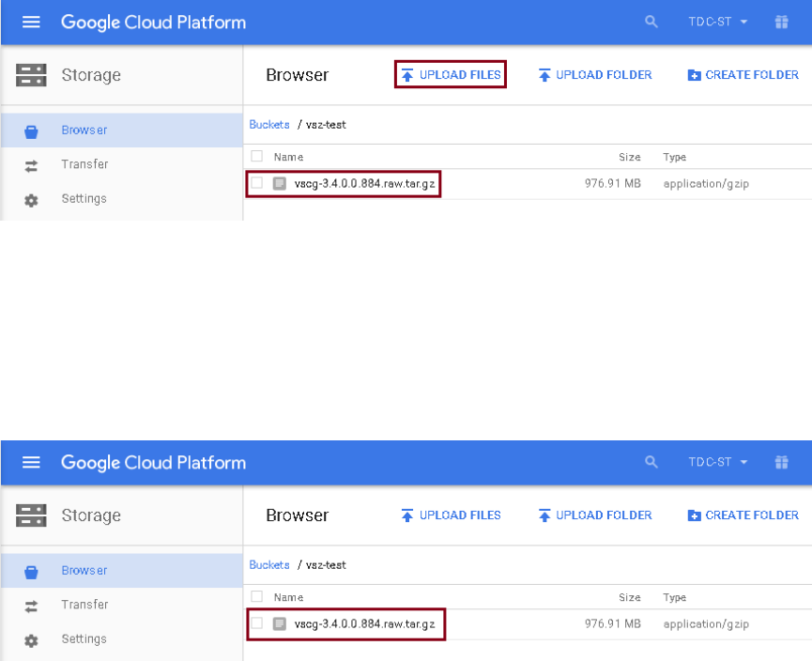Sort by the Size column header in upper list
This screenshot has width=812, height=661.
coord(629,157)
